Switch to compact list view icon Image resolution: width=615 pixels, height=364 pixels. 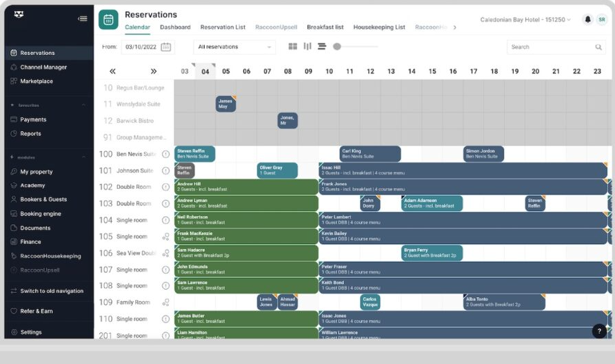click(x=322, y=46)
